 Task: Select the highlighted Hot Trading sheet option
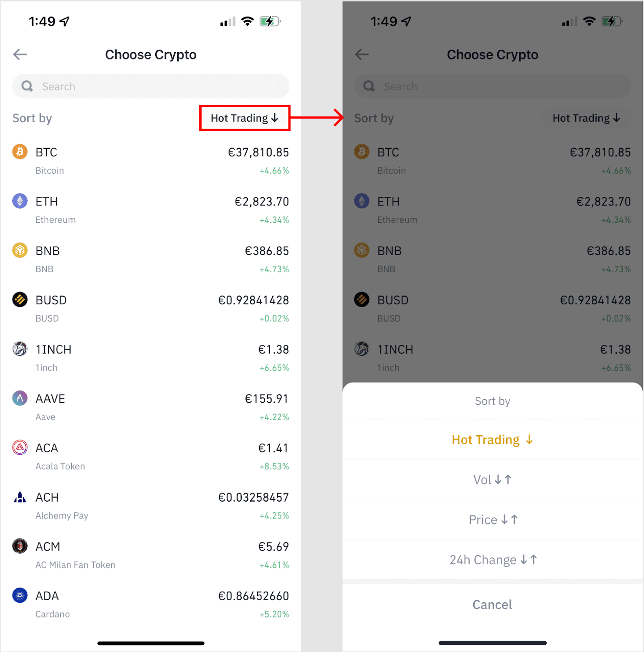pyautogui.click(x=492, y=440)
